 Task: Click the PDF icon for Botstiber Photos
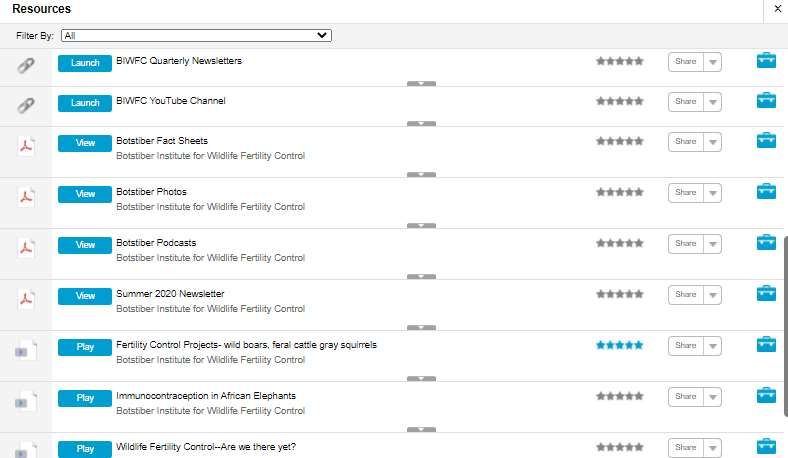26,197
